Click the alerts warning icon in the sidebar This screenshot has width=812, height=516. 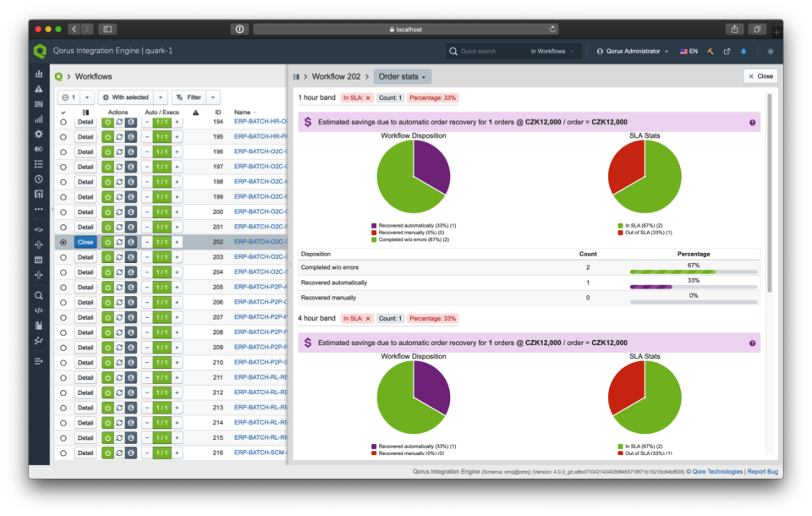(38, 88)
